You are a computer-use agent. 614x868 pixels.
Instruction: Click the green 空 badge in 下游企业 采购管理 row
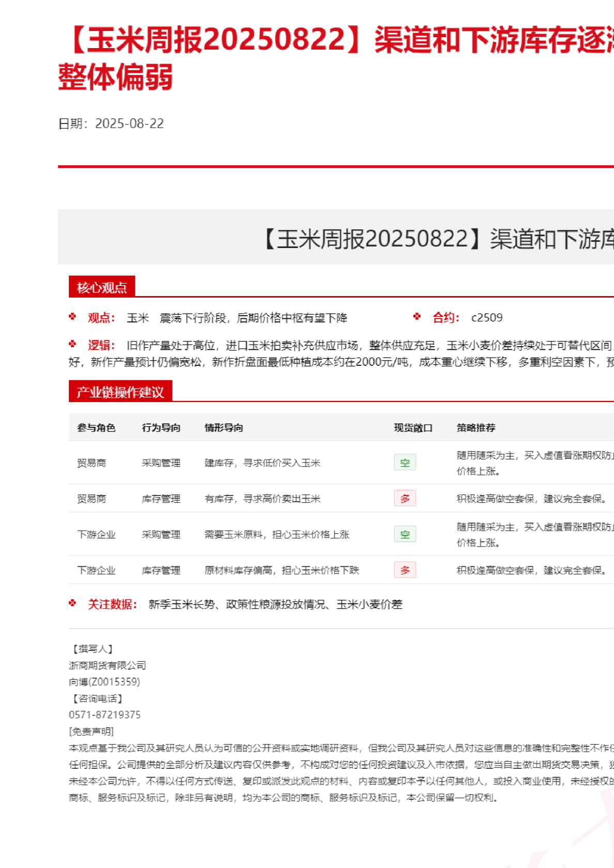[x=405, y=534]
